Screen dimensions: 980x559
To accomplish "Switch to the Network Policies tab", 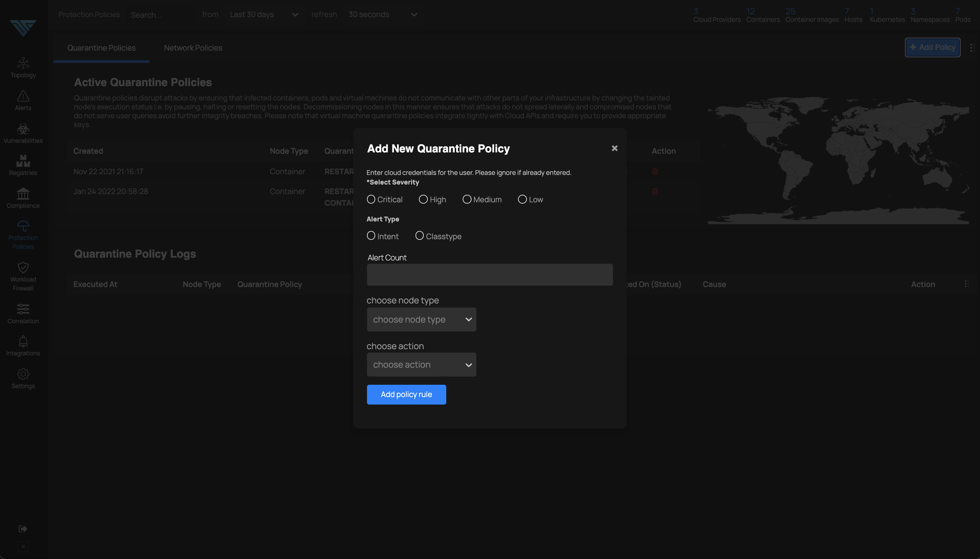I will click(193, 47).
